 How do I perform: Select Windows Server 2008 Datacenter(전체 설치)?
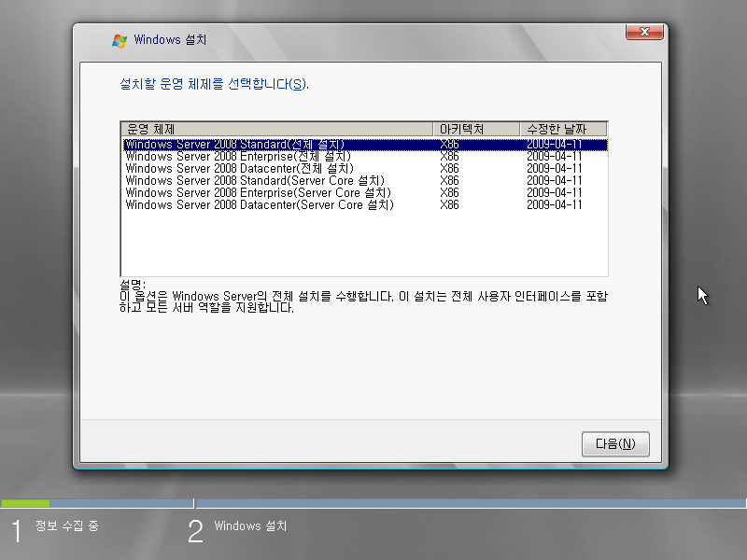pos(365,169)
